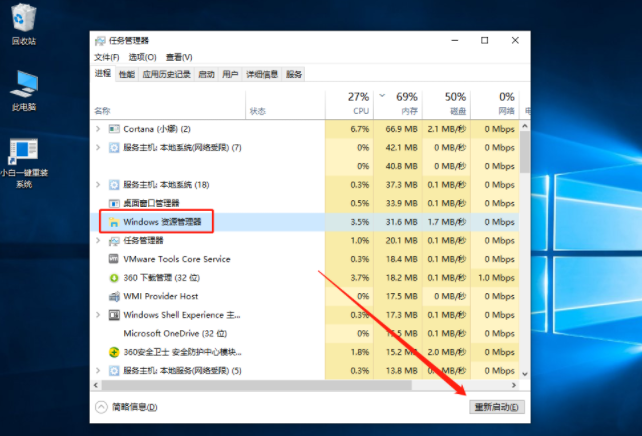Click the Windows Shell Experience icon
Image resolution: width=642 pixels, height=436 pixels.
(114, 315)
